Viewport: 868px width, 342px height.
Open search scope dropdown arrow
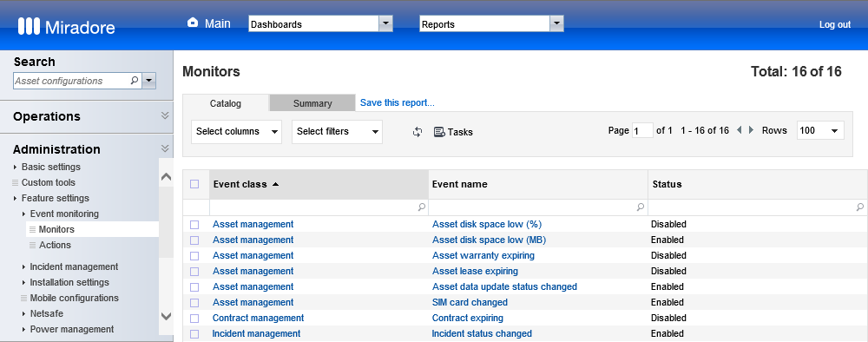coord(149,81)
